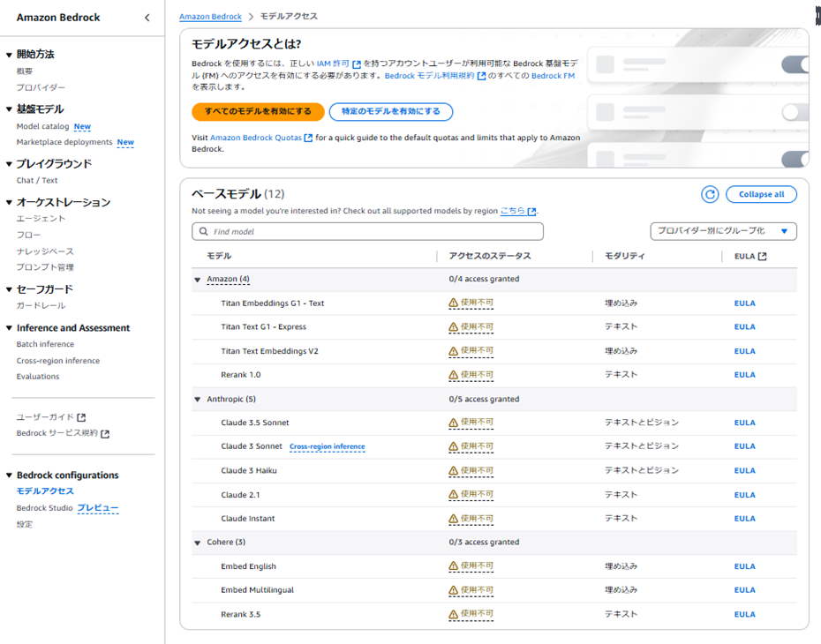
Task: Click external link icon beside Bedrock サービス規約
Action: pos(105,434)
